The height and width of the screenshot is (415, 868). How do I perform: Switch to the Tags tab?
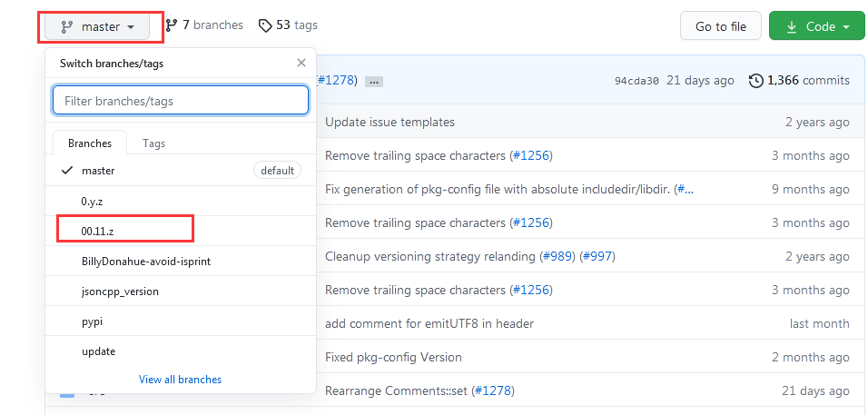(153, 143)
